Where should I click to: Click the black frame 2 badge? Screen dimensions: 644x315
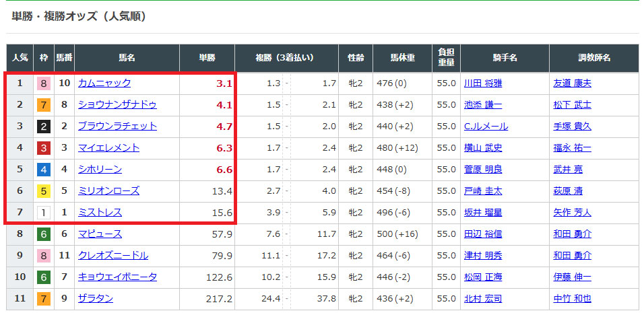click(x=43, y=126)
